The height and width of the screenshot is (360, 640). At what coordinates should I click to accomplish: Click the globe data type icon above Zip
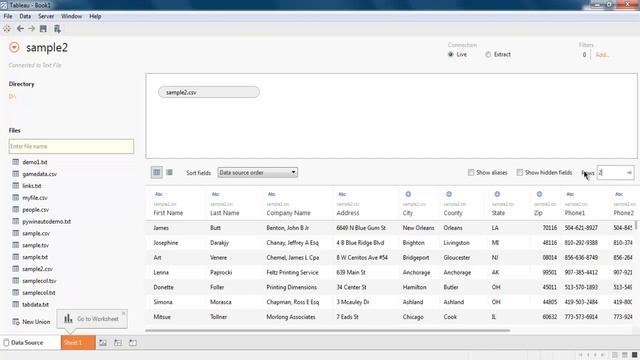[539, 194]
